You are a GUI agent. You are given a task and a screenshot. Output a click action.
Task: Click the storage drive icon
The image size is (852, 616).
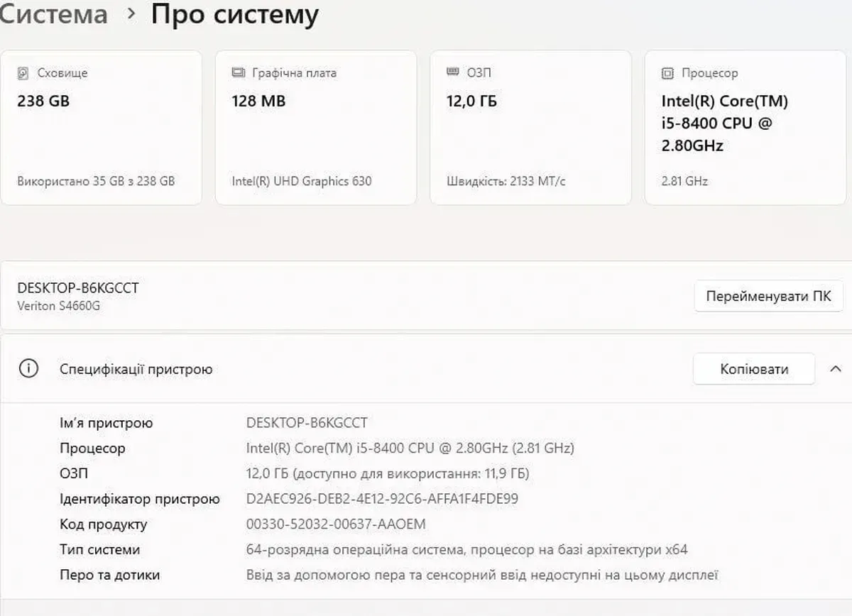click(x=24, y=73)
